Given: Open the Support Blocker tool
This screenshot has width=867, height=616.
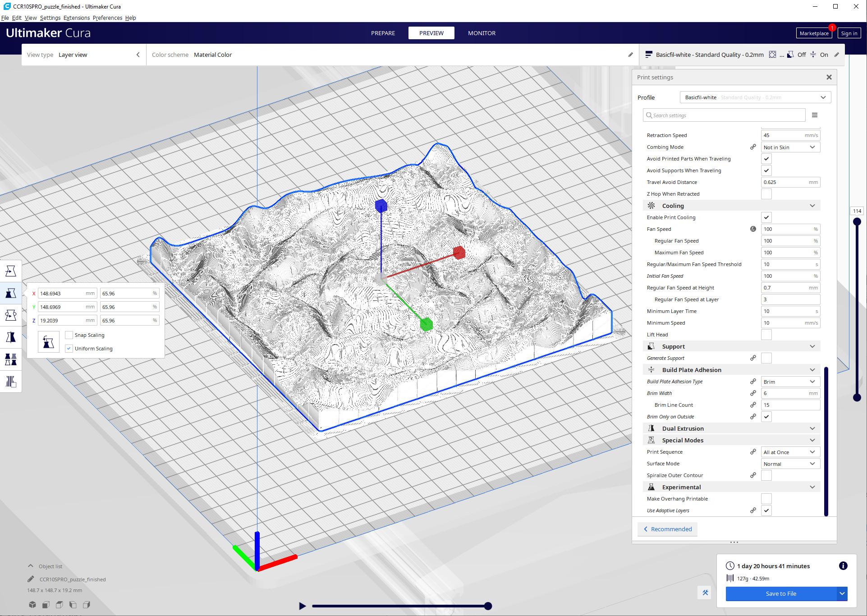Looking at the screenshot, I should [x=11, y=382].
